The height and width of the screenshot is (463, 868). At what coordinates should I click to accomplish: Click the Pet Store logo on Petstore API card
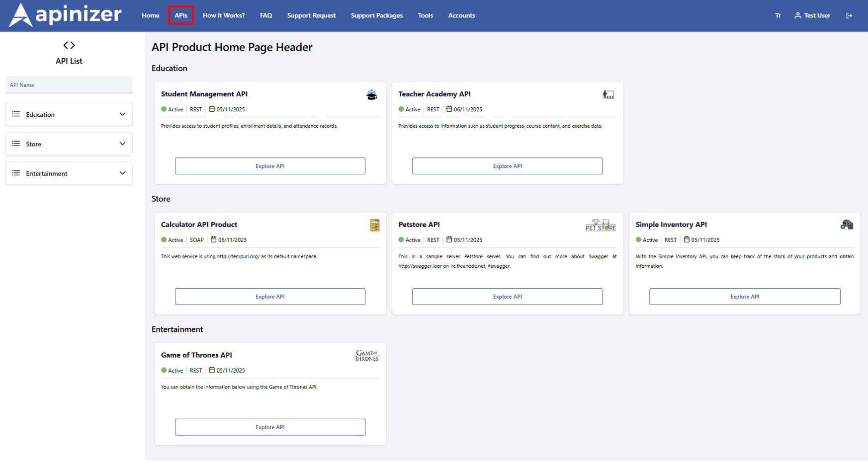coord(600,225)
